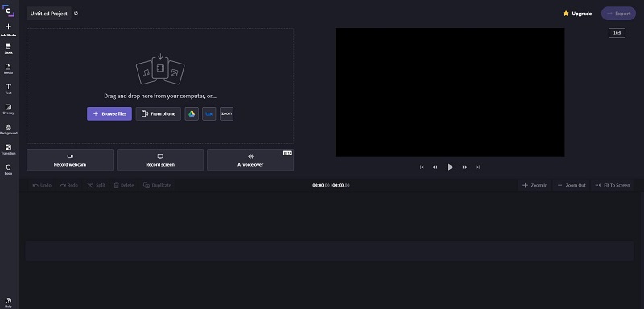The height and width of the screenshot is (309, 644).
Task: Click Duplicate in timeline toolbar
Action: (157, 186)
